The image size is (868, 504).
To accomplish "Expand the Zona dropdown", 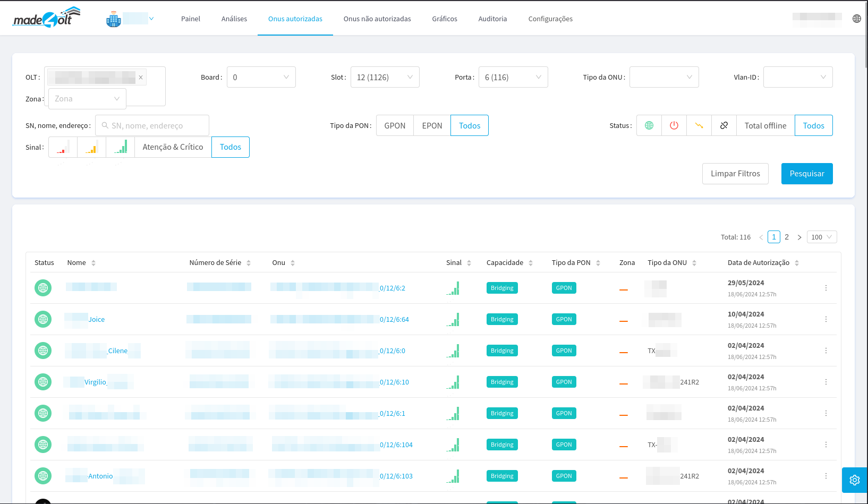I will (x=87, y=99).
